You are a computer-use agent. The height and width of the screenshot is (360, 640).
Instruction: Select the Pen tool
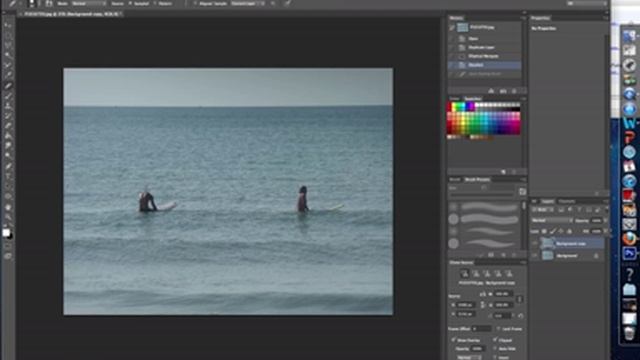[8, 166]
